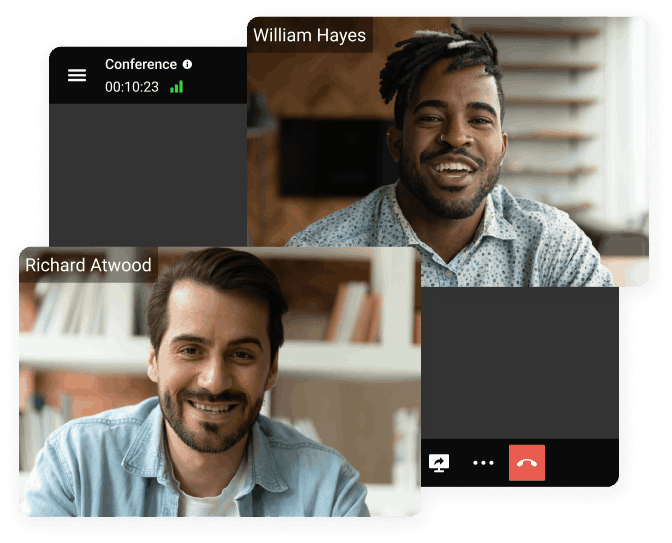
Task: Click the 00:10:23 call timer
Action: pyautogui.click(x=132, y=87)
